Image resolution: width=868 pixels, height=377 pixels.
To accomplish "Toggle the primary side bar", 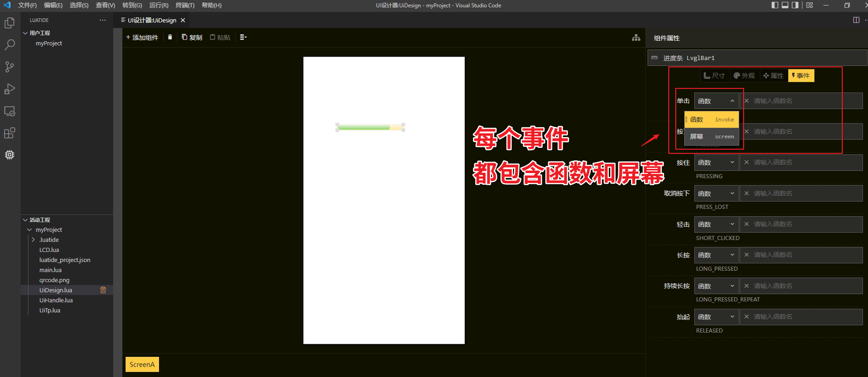I will [775, 5].
